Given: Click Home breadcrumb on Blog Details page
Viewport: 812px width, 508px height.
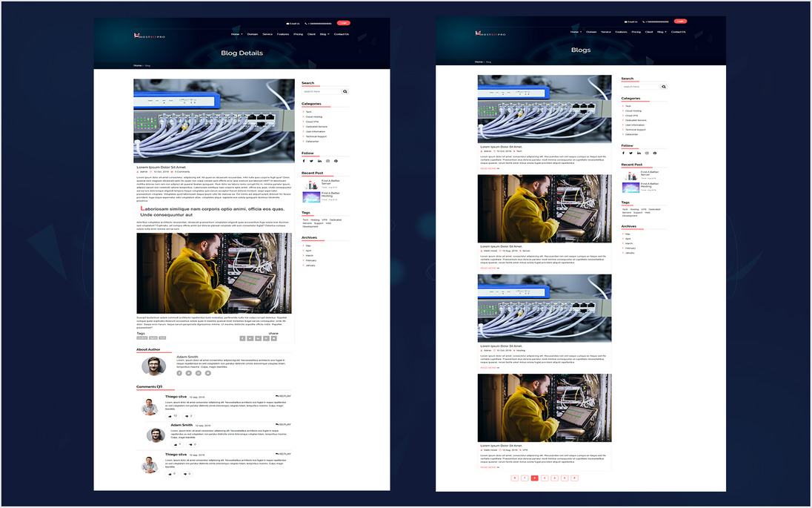Looking at the screenshot, I should [137, 66].
